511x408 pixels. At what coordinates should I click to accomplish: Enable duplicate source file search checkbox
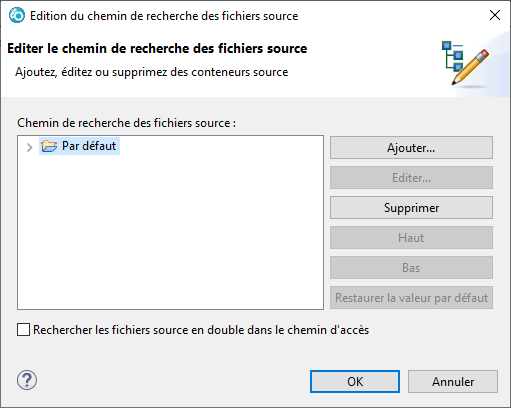point(23,330)
